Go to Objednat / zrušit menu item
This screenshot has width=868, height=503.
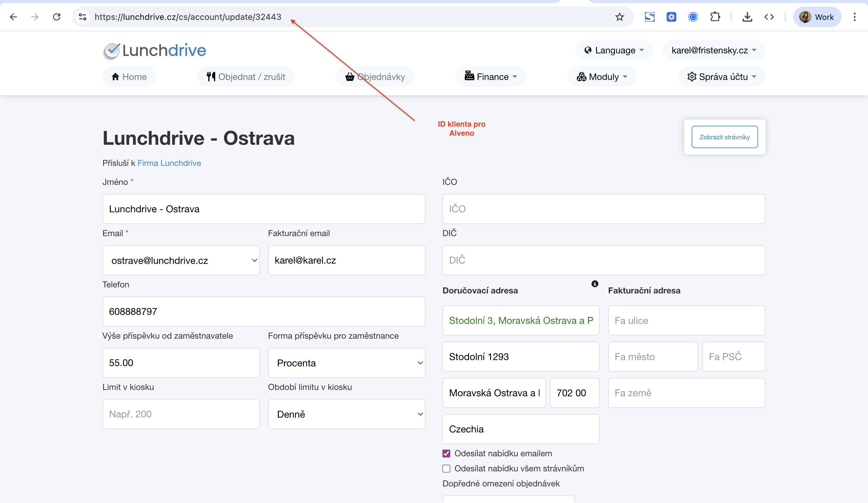pos(246,77)
